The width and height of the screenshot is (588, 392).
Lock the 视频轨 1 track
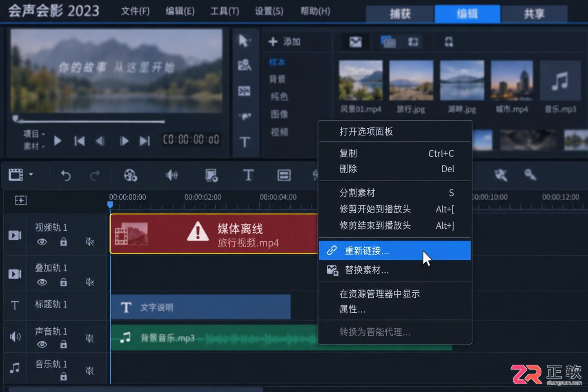pyautogui.click(x=63, y=242)
